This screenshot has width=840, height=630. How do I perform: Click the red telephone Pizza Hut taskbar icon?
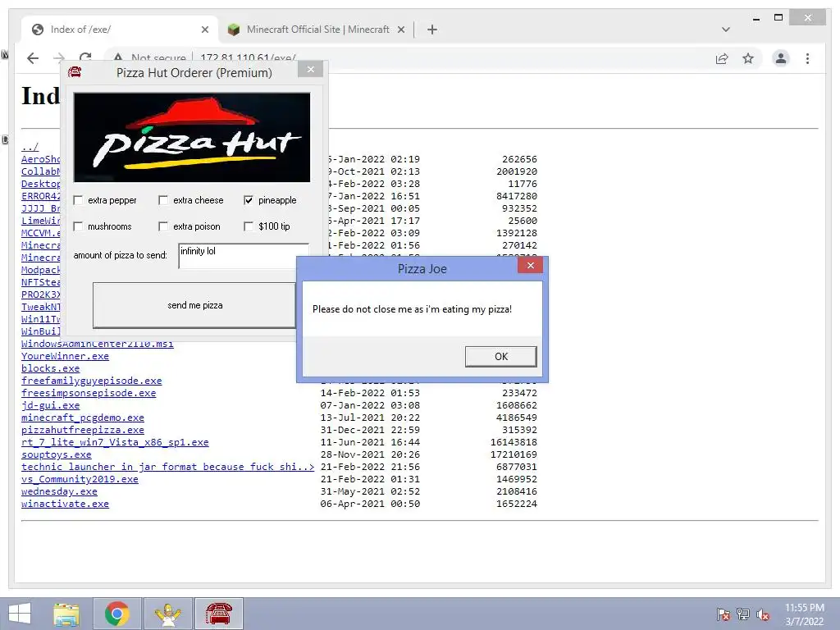click(219, 614)
